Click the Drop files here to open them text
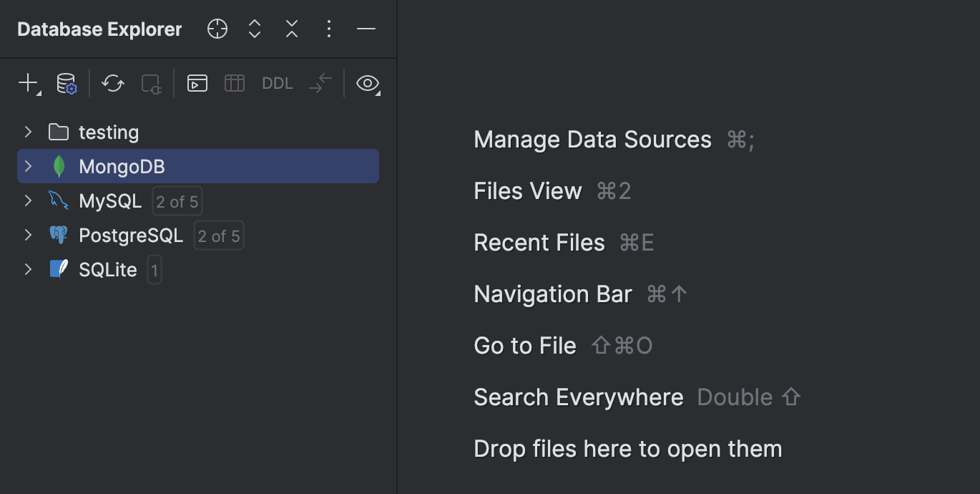 [x=628, y=449]
